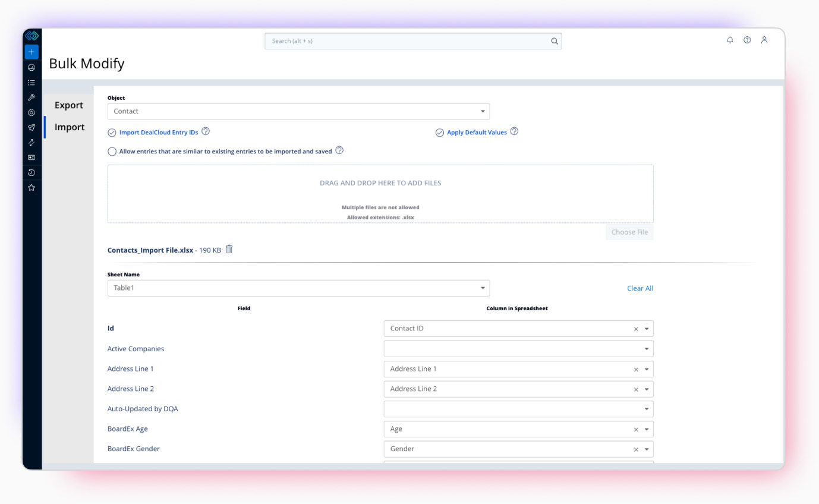Enable Allow similar entries to be imported checkbox

(112, 152)
